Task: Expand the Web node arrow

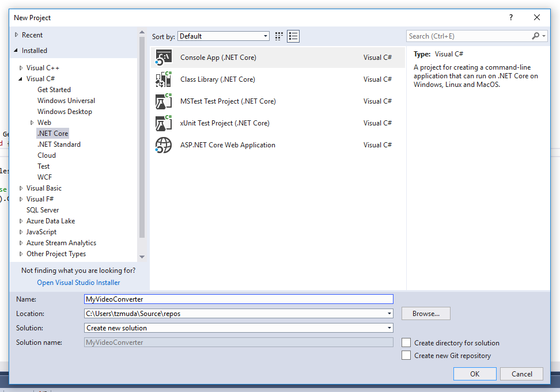Action: coord(32,123)
